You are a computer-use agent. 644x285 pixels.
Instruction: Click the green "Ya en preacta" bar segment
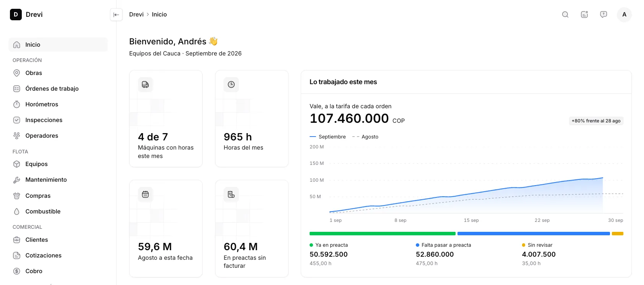383,233
